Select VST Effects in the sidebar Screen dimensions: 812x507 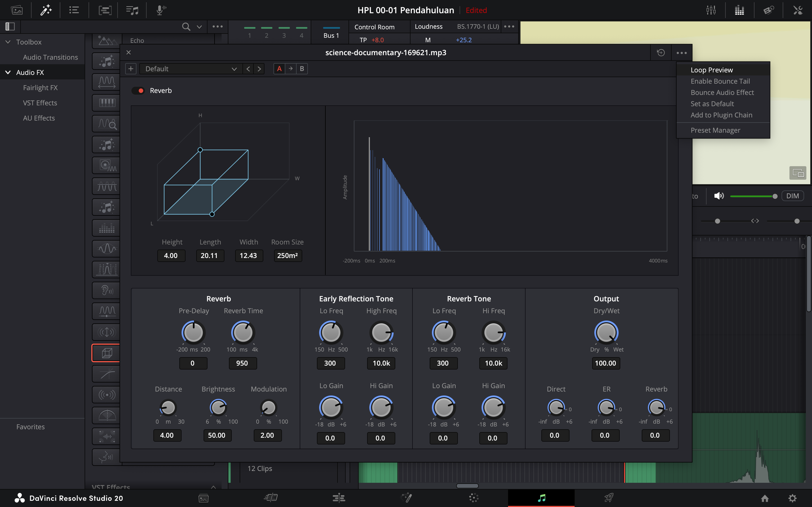coord(40,103)
